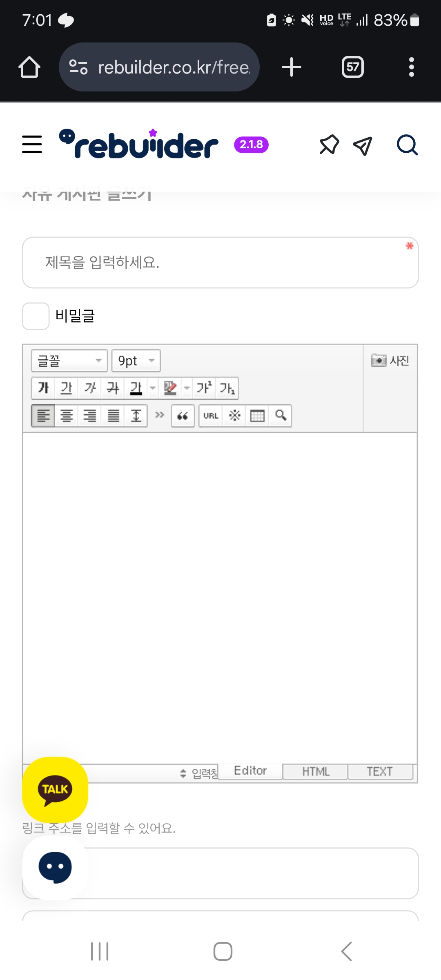This screenshot has height=980, width=441.
Task: Open the 9pt font size dropdown
Action: click(136, 361)
